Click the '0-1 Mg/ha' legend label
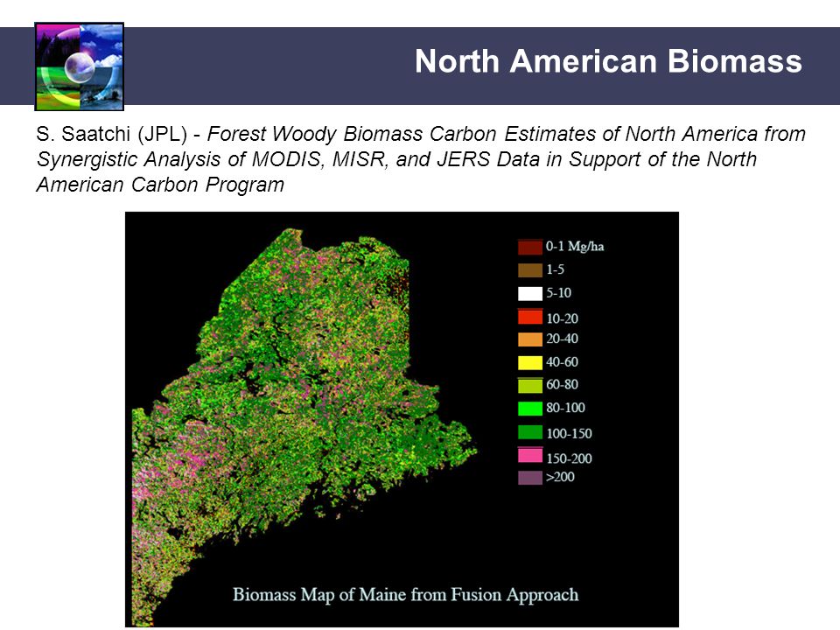Viewport: 840px width, 630px height. [x=575, y=247]
